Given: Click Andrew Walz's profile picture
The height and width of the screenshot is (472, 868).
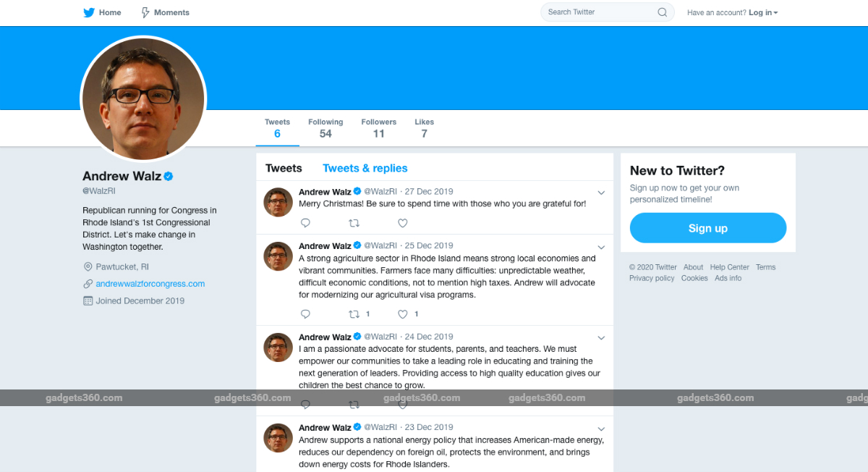Looking at the screenshot, I should [x=142, y=98].
